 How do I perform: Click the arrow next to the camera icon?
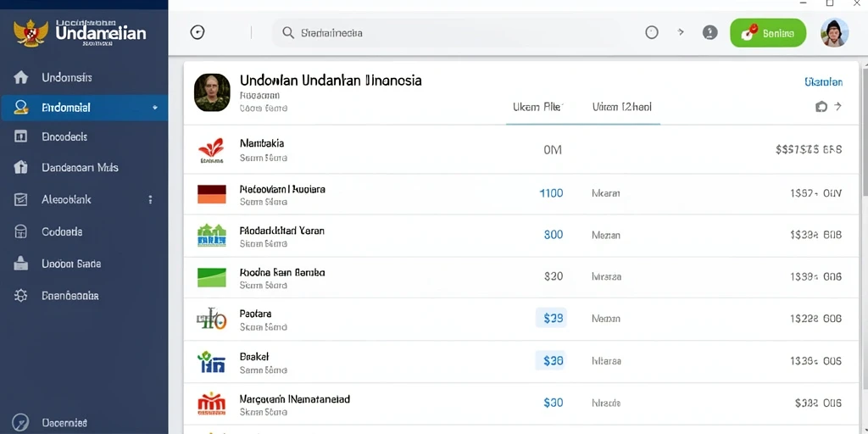(x=838, y=106)
